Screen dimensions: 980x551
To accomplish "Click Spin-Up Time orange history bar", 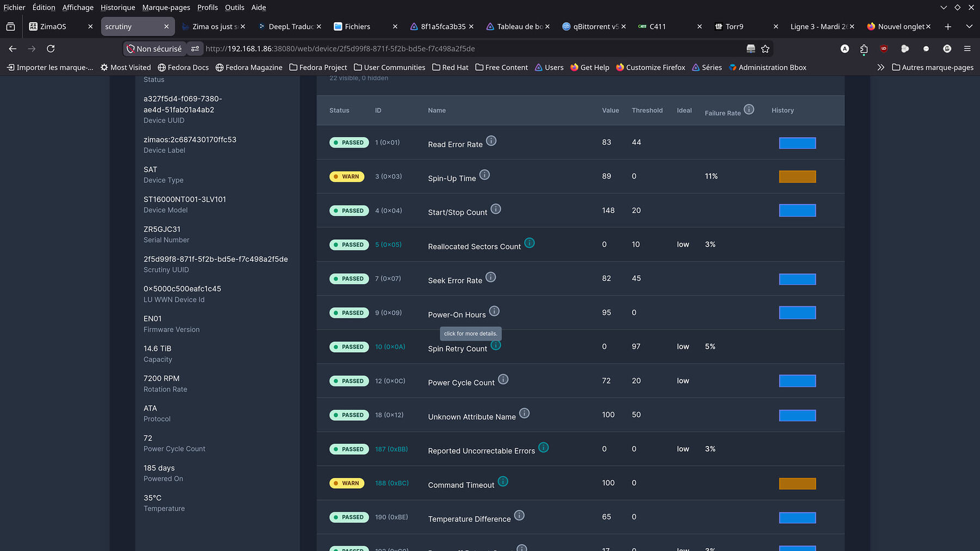I will coord(797,176).
